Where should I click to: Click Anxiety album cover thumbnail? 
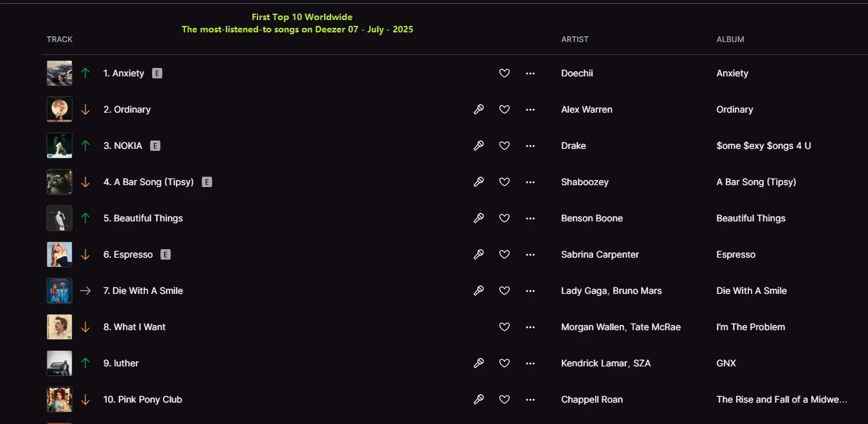coord(60,73)
